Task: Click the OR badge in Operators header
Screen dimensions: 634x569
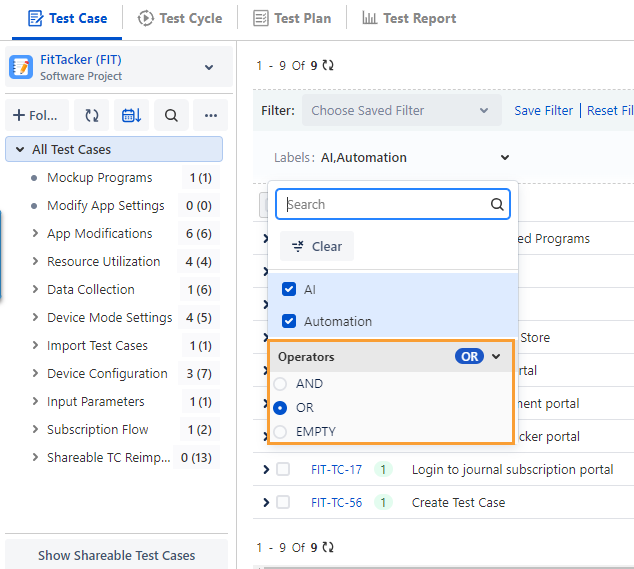Action: (469, 357)
